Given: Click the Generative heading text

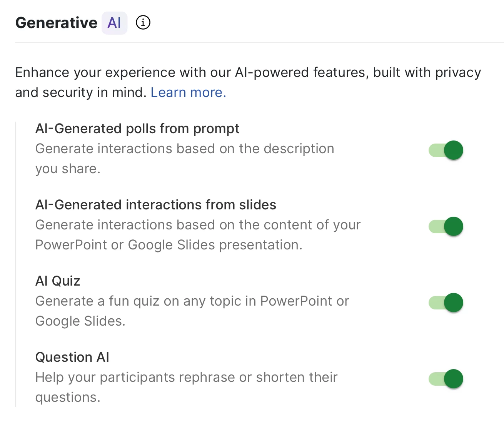Looking at the screenshot, I should pos(56,23).
